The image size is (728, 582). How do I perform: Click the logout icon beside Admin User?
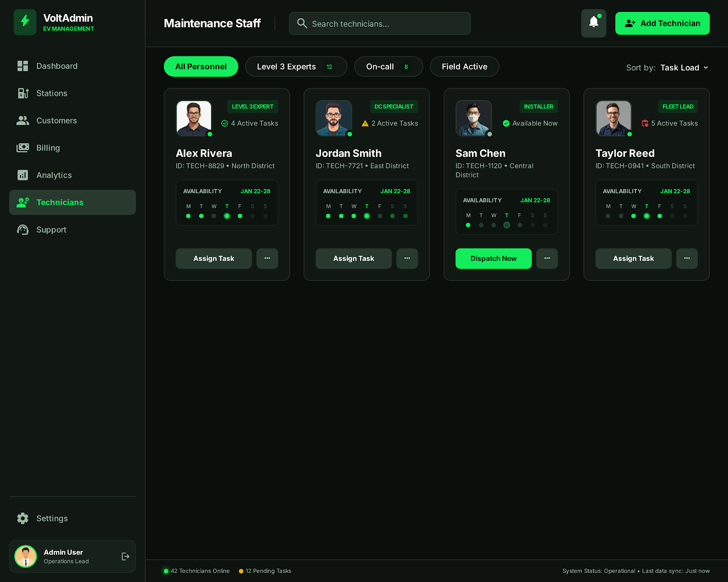pos(126,557)
